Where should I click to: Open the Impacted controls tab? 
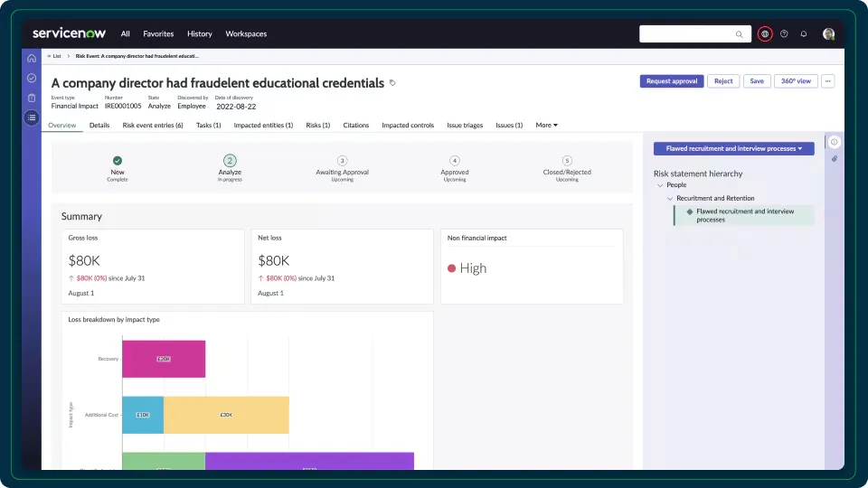pyautogui.click(x=408, y=125)
